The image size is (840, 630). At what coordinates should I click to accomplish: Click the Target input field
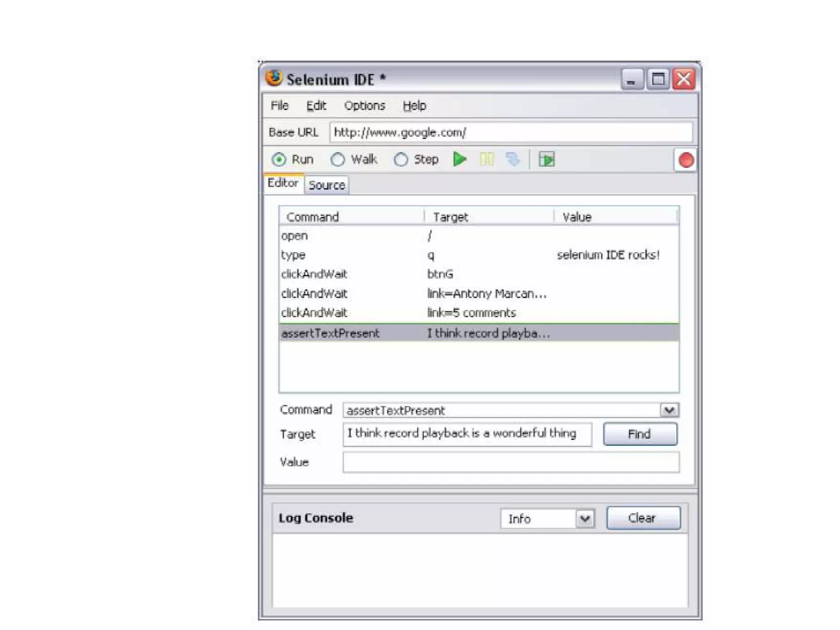pyautogui.click(x=467, y=434)
